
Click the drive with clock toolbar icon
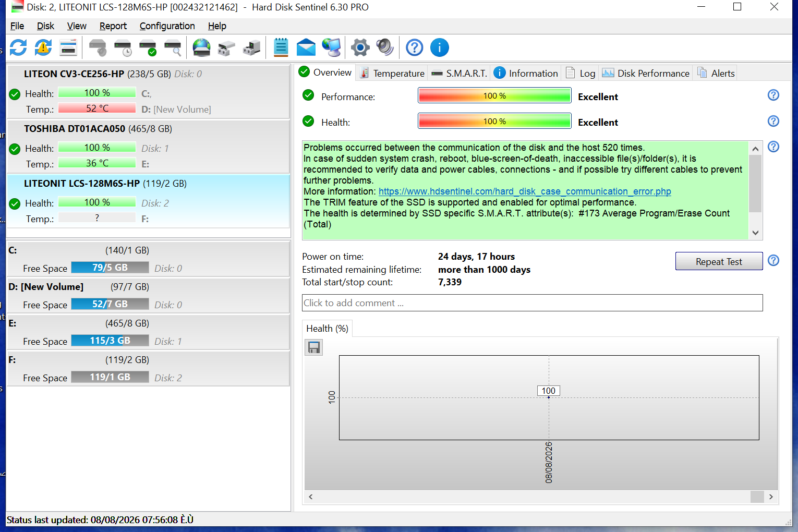click(123, 47)
